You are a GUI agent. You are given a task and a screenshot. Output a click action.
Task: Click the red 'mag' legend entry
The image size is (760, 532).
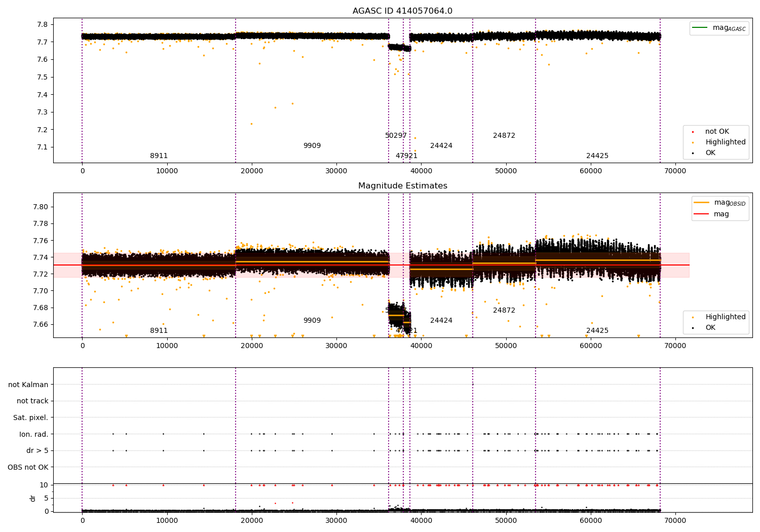click(711, 214)
